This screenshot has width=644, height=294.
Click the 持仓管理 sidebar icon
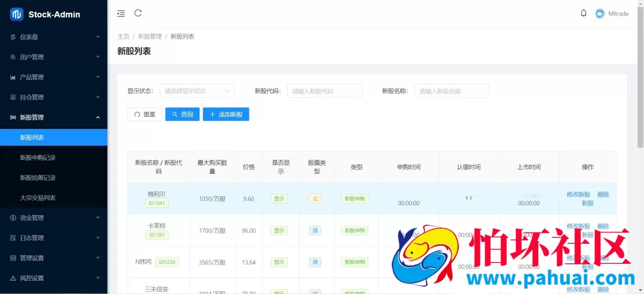13,97
